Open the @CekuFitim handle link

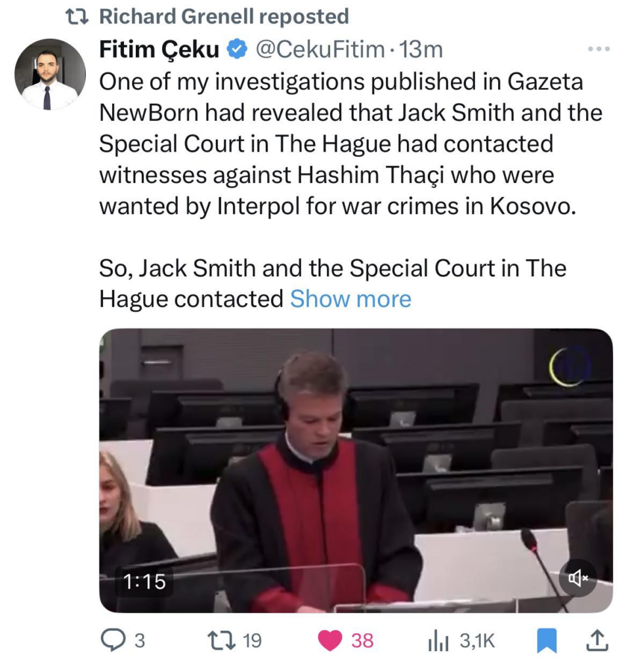click(320, 49)
